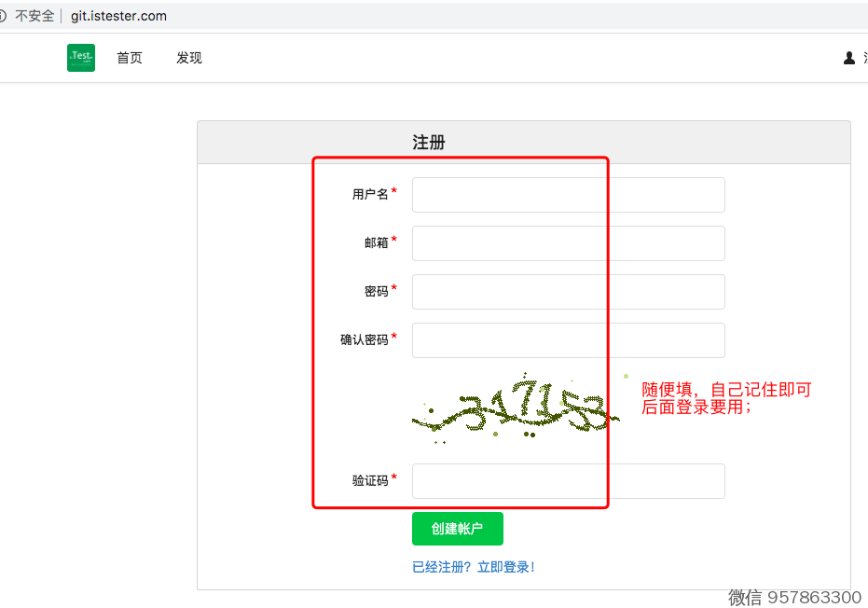Click the 用户名 field label
Viewport: 868px width, 608px height.
369,194
